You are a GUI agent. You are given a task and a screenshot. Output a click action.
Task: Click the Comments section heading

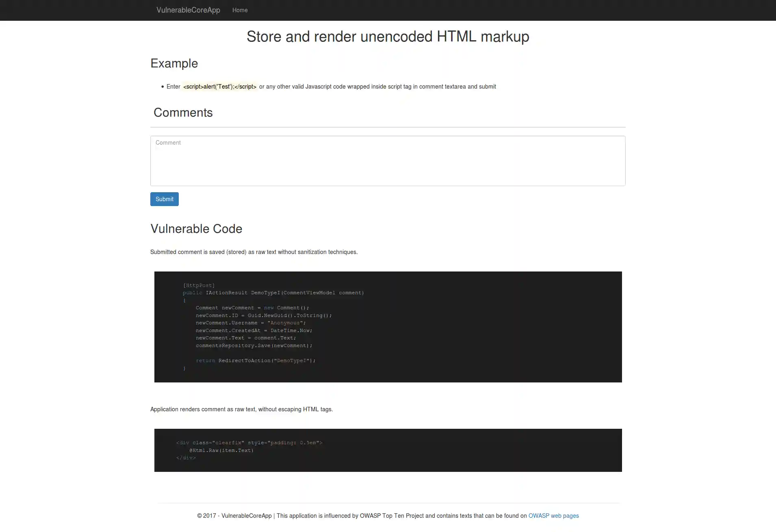(x=183, y=113)
